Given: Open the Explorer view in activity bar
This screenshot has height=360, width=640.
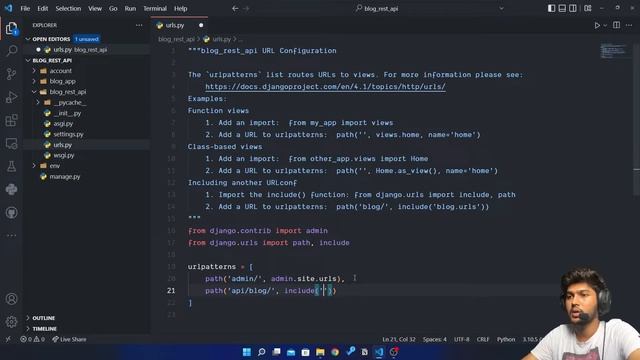Looking at the screenshot, I should [11, 29].
